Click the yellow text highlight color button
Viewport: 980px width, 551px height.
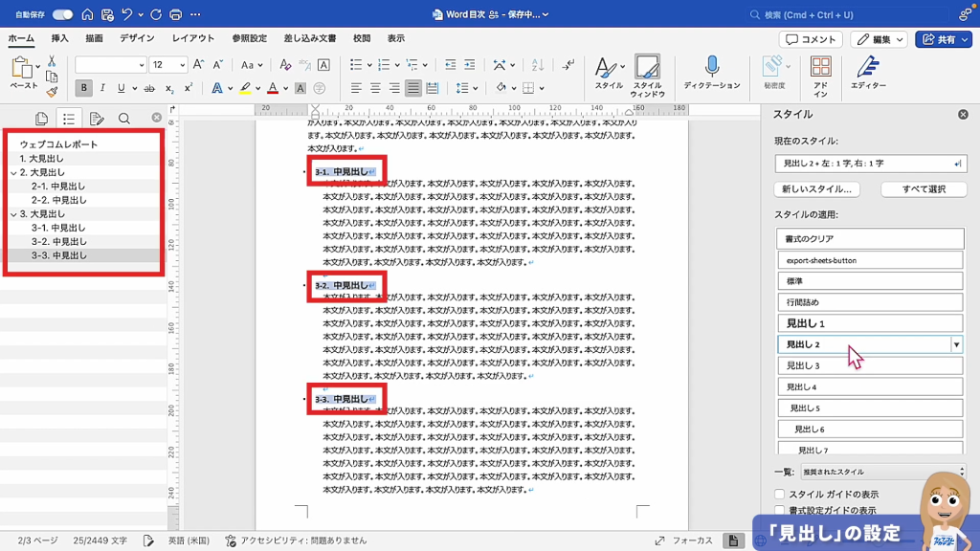click(x=245, y=88)
